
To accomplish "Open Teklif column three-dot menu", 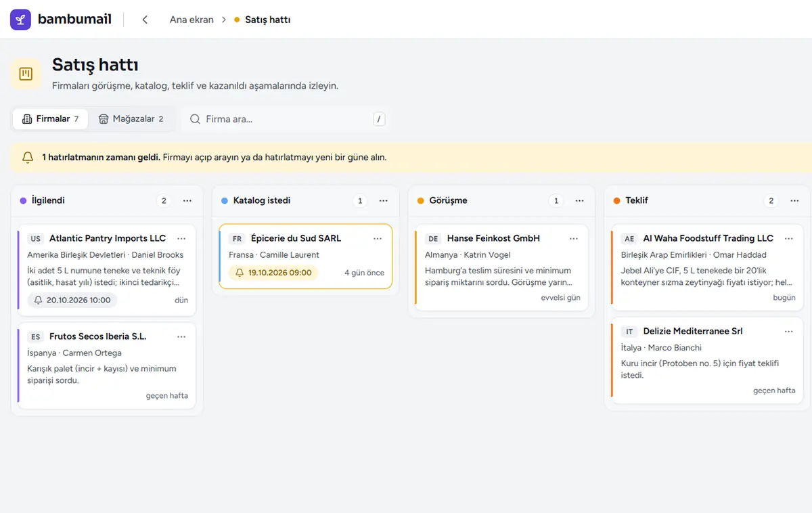I will click(x=794, y=201).
